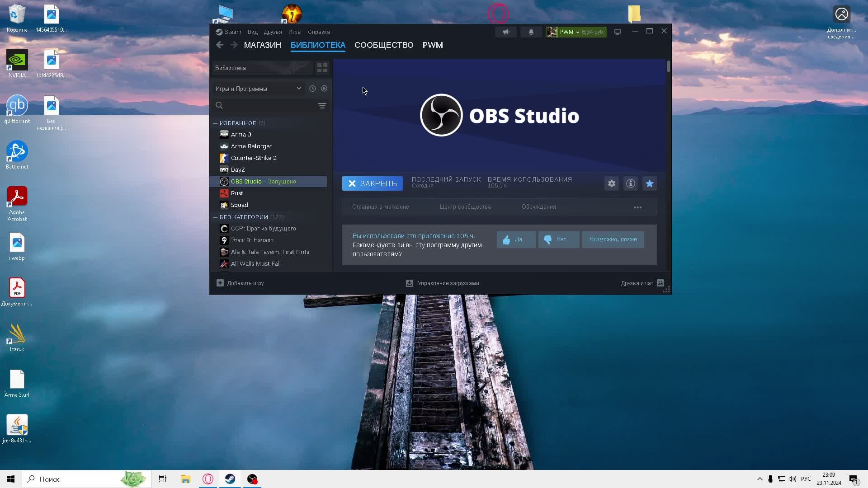Open the Друзья menu
868x488 pixels.
click(273, 32)
